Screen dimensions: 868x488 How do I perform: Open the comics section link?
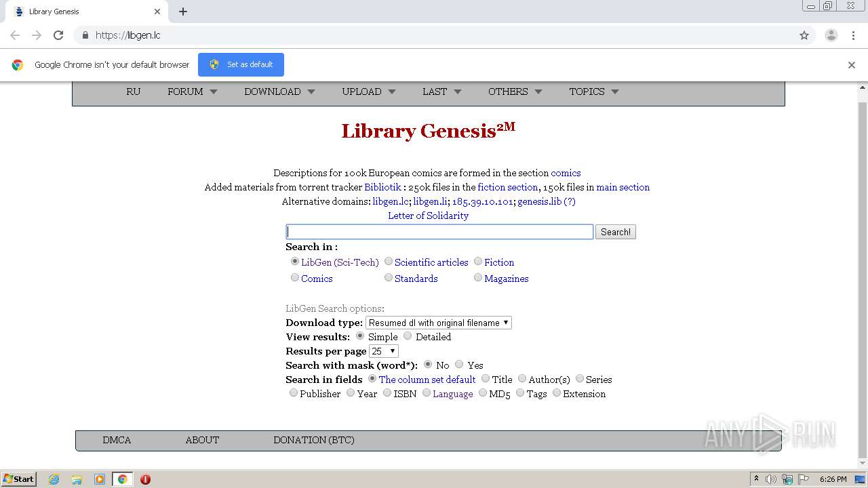point(566,173)
